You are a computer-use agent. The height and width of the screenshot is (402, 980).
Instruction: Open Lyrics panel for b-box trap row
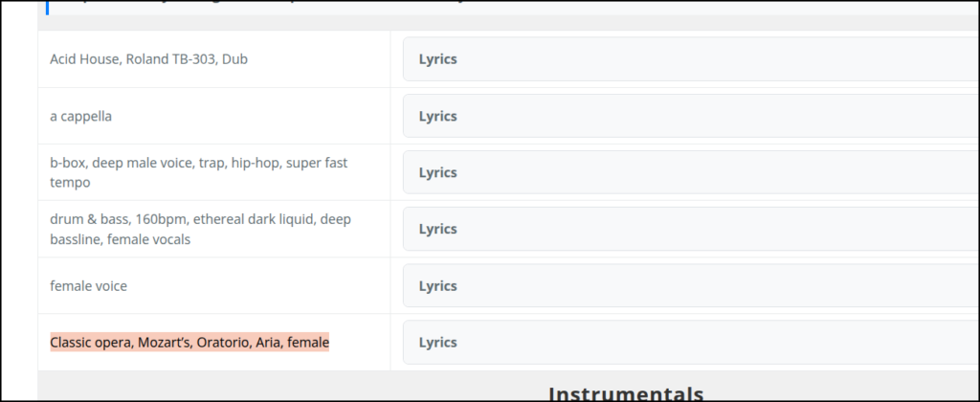[x=438, y=172]
